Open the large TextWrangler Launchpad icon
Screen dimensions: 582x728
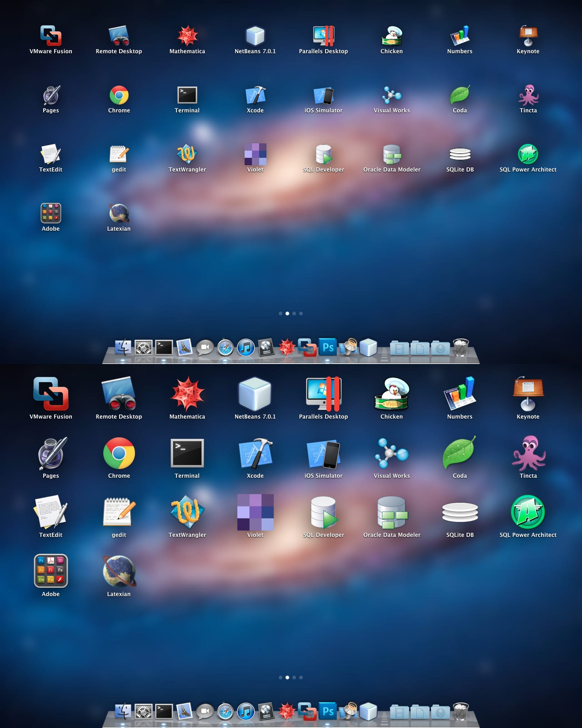187,512
